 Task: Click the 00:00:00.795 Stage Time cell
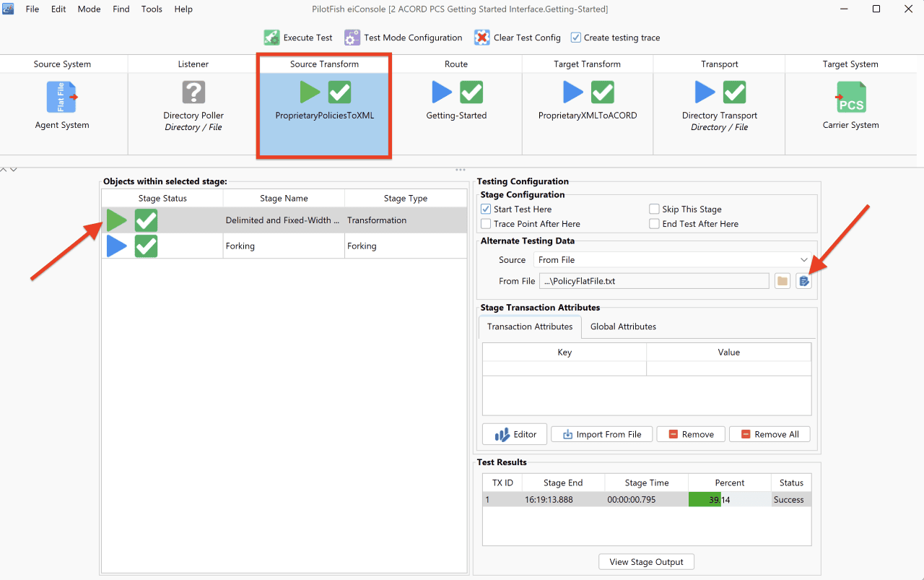pyautogui.click(x=647, y=499)
